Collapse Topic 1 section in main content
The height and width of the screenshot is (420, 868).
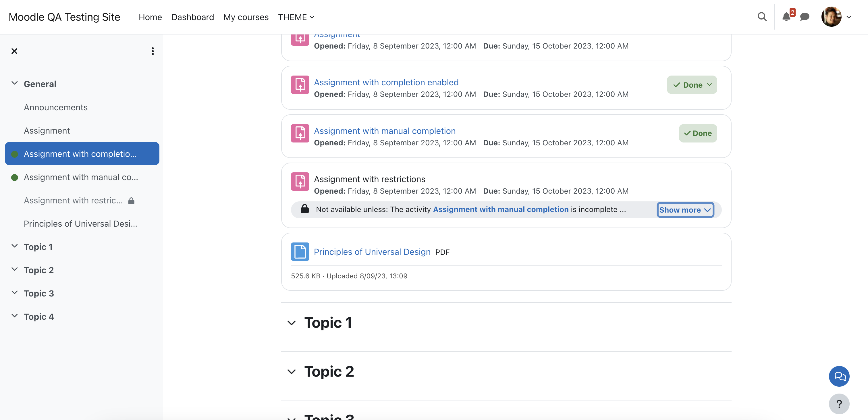pos(292,323)
